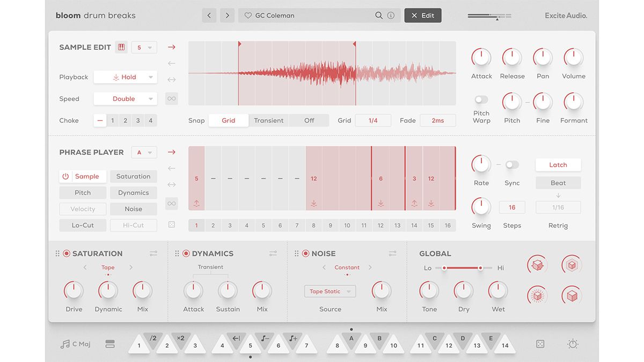Viewport: 644px width, 362px height.
Task: Click the forward arrow in Phrase Player
Action: coord(171,152)
